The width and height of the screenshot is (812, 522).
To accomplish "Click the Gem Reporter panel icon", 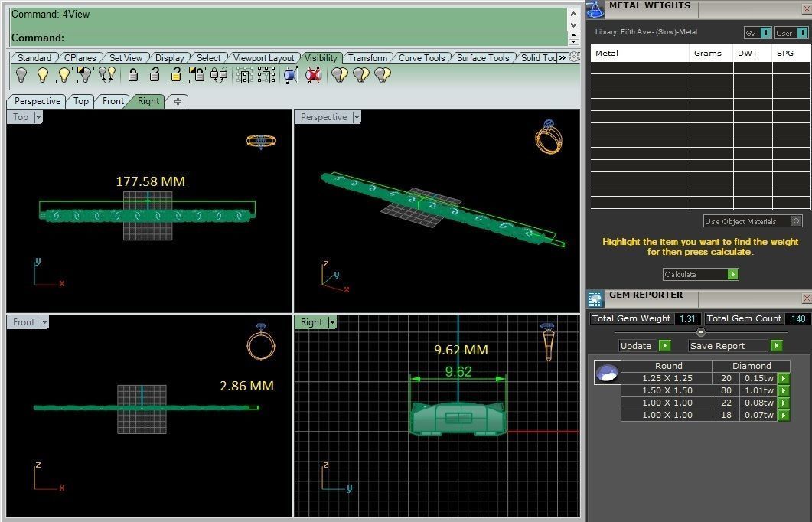I will coord(596,299).
